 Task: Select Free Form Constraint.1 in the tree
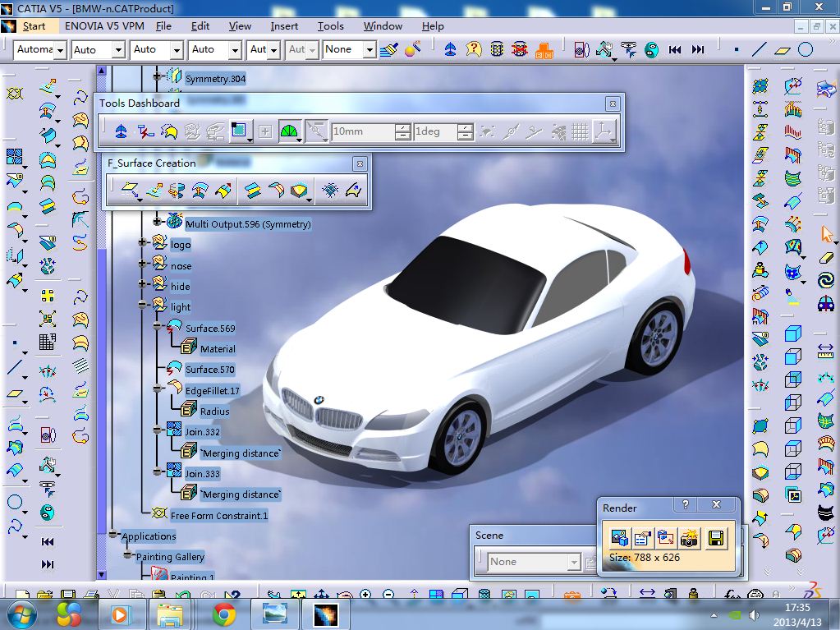(218, 515)
